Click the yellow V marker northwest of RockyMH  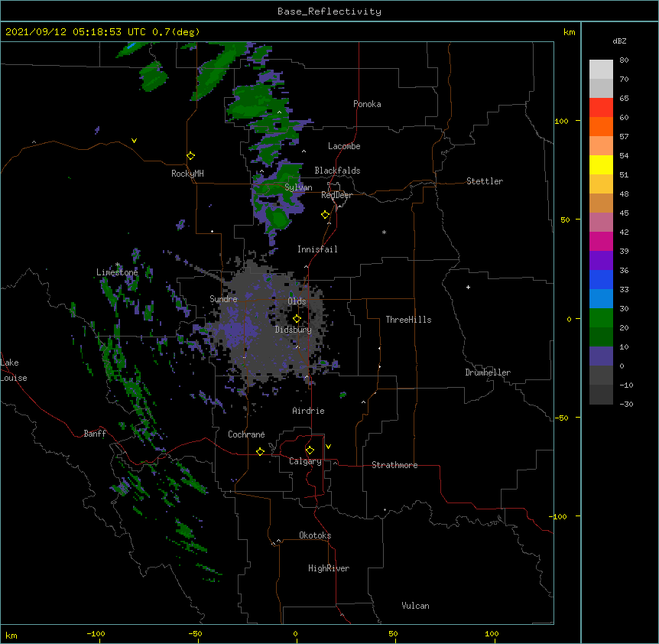(x=134, y=141)
